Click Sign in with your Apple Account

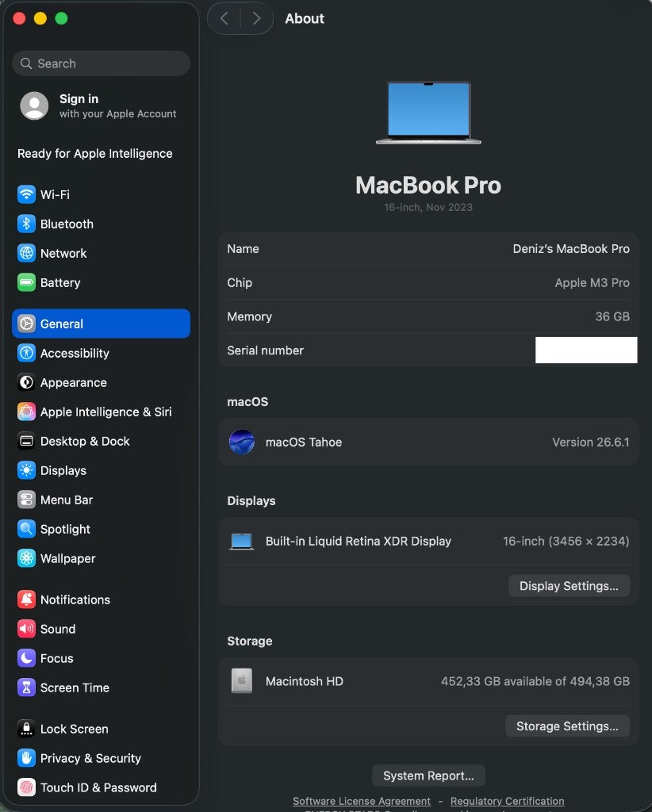pyautogui.click(x=102, y=105)
